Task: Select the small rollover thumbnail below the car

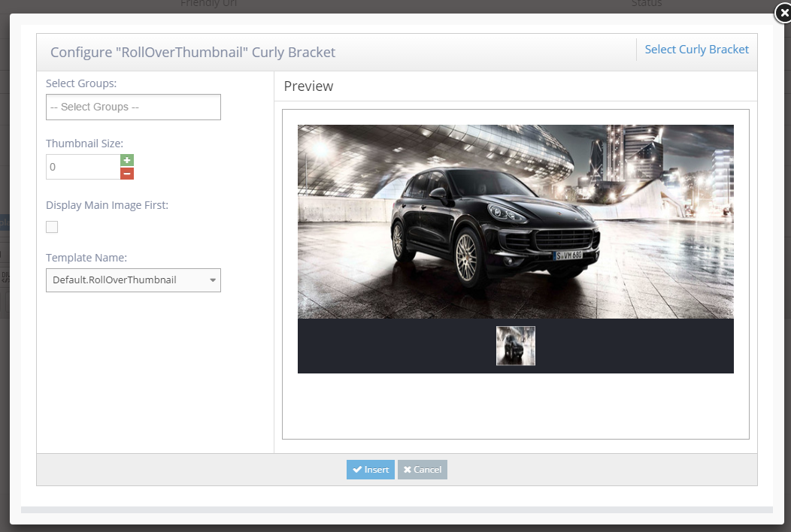Action: click(515, 346)
